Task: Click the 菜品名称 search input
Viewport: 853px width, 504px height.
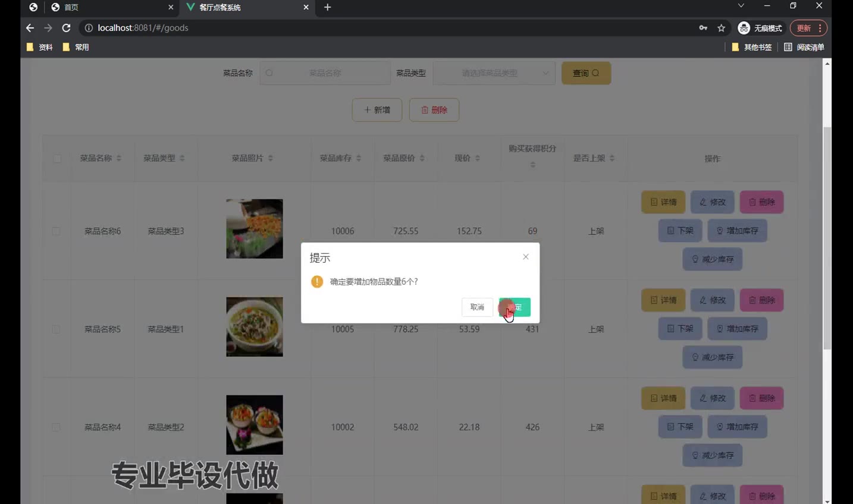Action: coord(325,73)
